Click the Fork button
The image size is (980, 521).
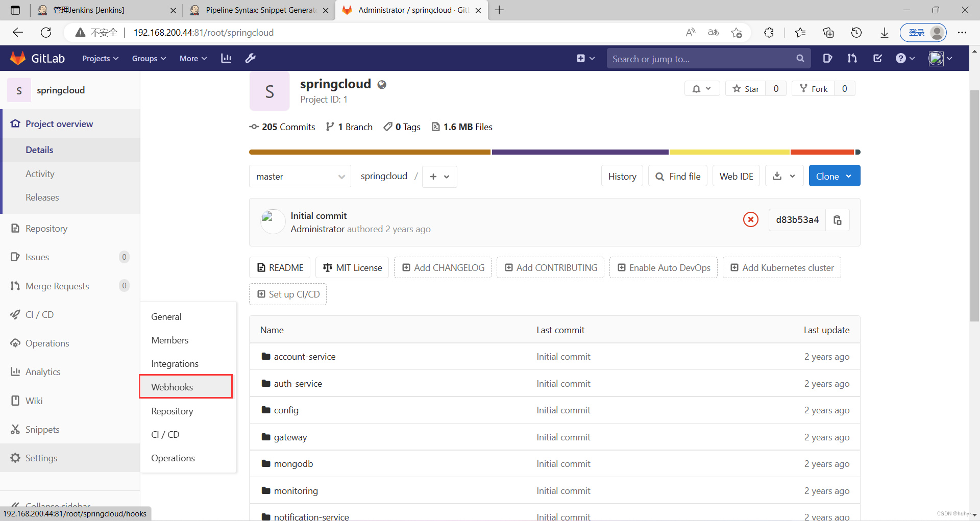[x=814, y=88]
